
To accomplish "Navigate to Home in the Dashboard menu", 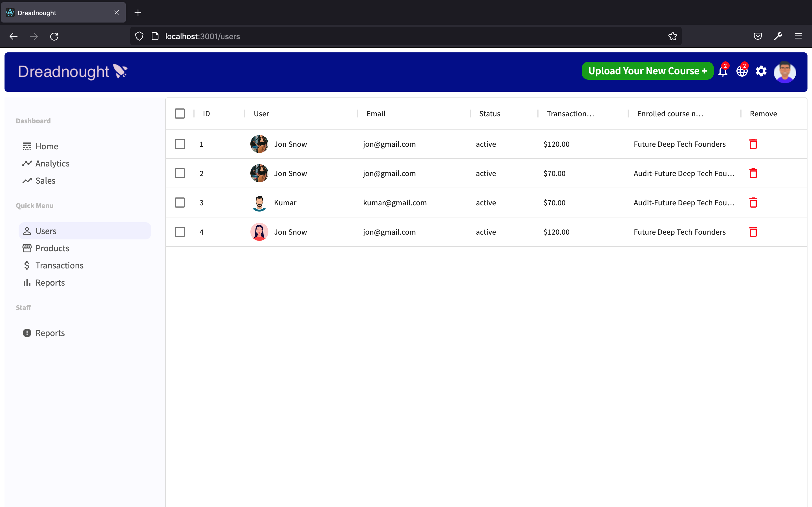I will pos(46,146).
